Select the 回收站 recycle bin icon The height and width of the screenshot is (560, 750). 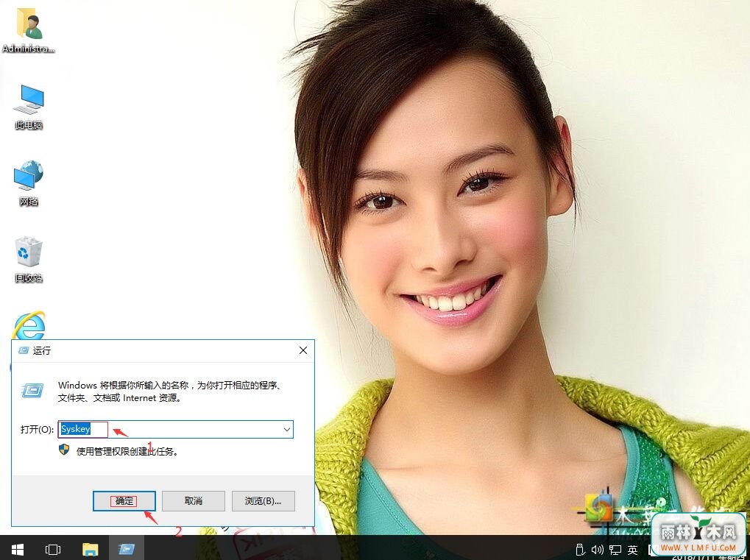[29, 259]
